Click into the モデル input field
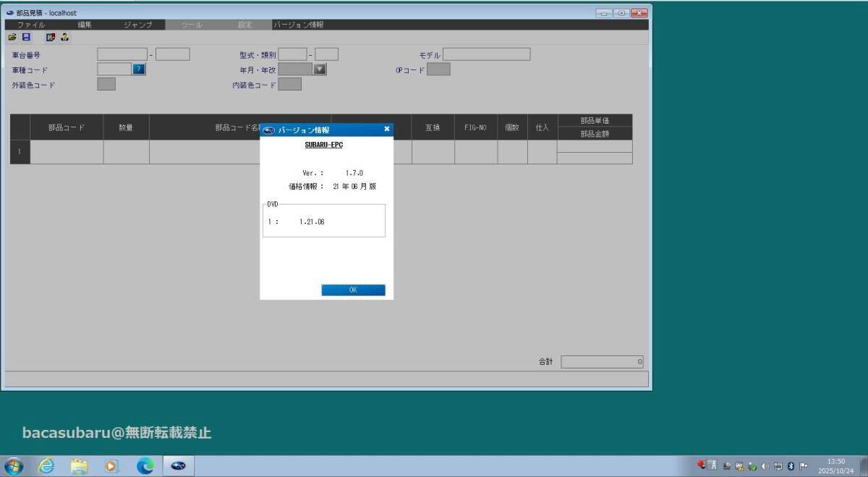 click(488, 54)
